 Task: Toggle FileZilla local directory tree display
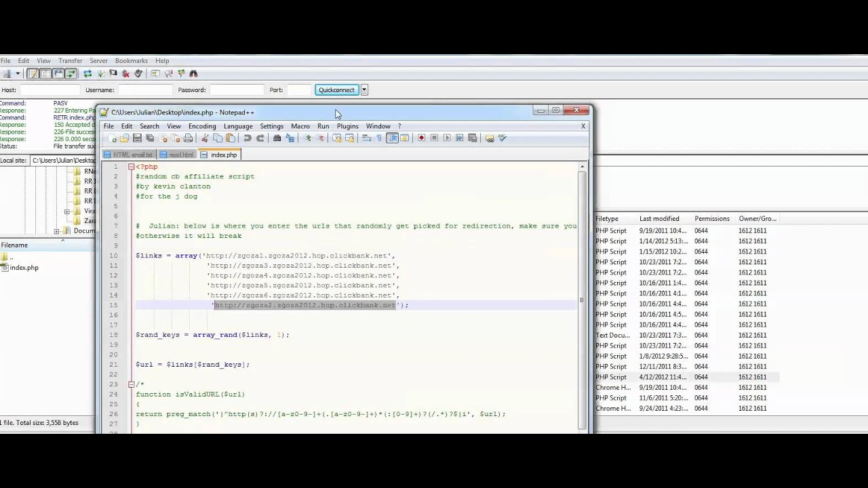[46, 73]
